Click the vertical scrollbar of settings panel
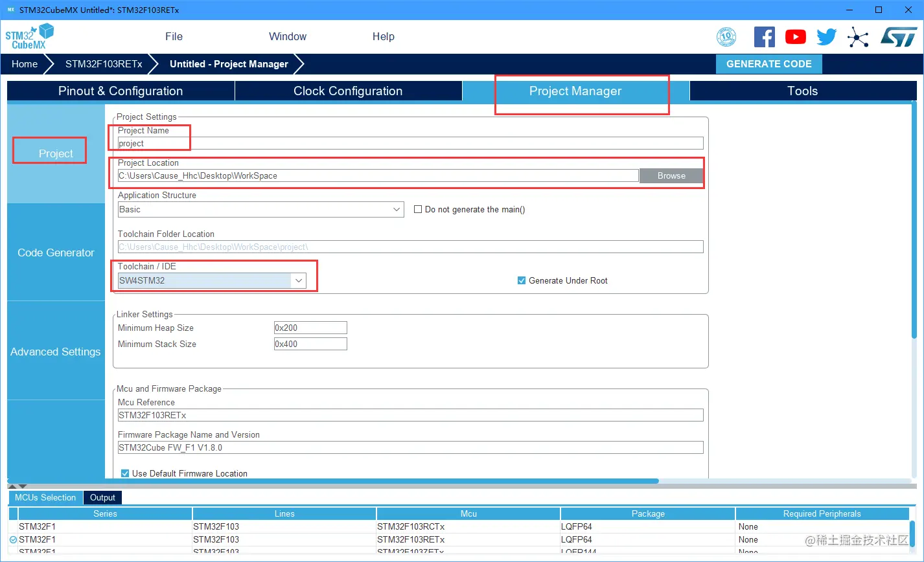This screenshot has height=562, width=924. tap(914, 220)
